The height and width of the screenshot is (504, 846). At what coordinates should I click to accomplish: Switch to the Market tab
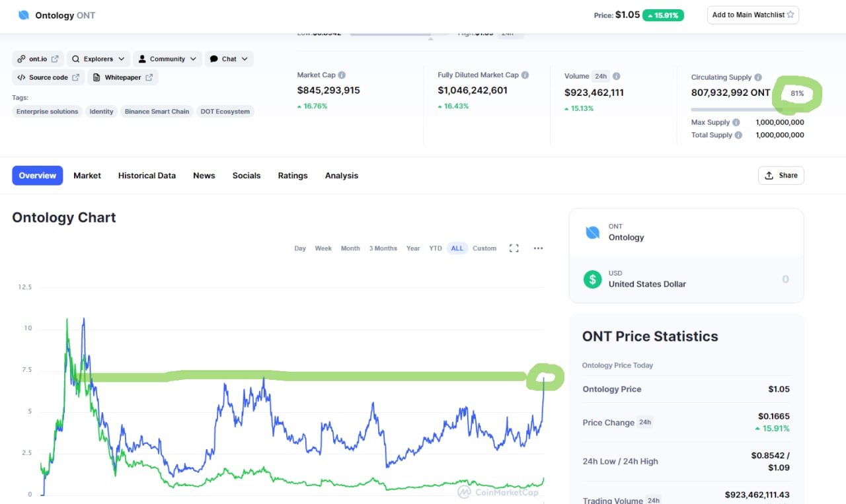[x=87, y=176]
